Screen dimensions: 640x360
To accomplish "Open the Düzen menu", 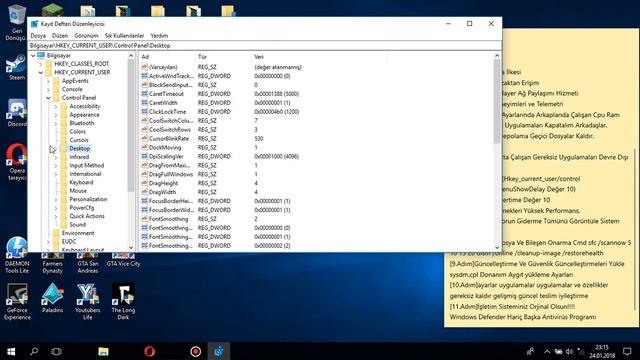I will tap(60, 36).
